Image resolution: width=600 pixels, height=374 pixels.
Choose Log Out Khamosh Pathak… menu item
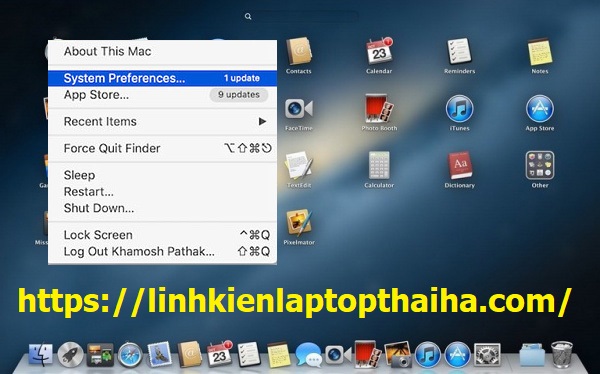click(x=162, y=251)
